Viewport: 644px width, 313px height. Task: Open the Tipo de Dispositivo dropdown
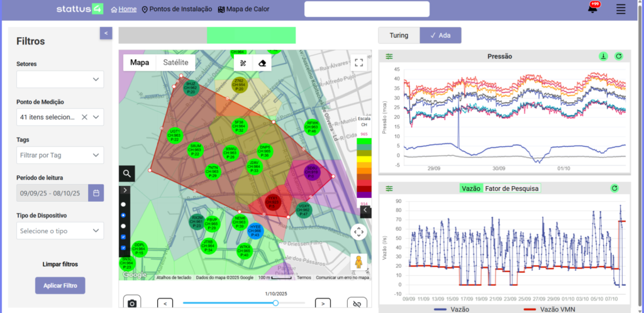(x=60, y=231)
